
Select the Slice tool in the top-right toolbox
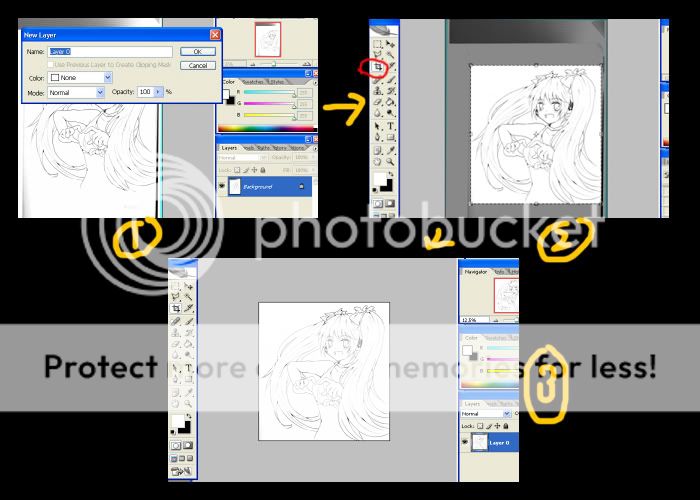pyautogui.click(x=391, y=67)
